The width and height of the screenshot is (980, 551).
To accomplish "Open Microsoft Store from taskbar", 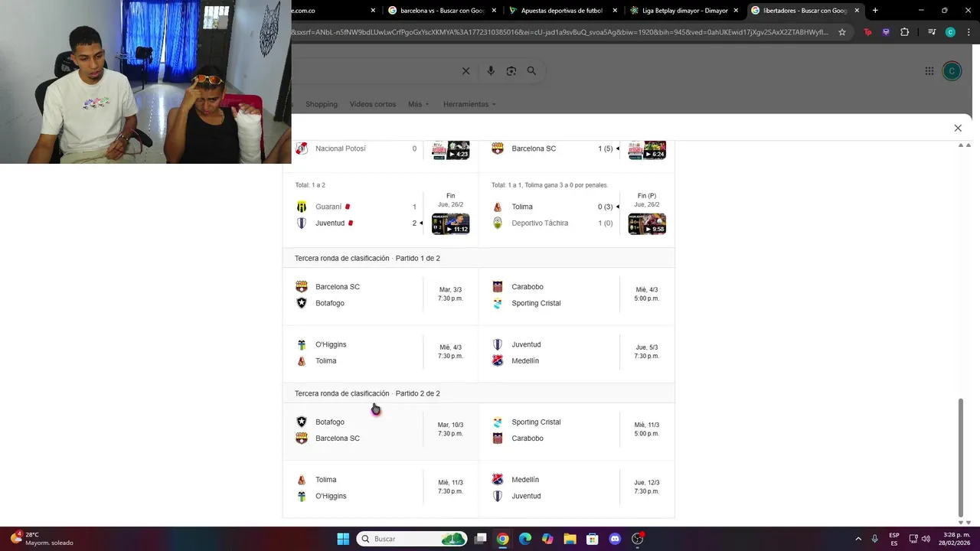I will pyautogui.click(x=592, y=539).
